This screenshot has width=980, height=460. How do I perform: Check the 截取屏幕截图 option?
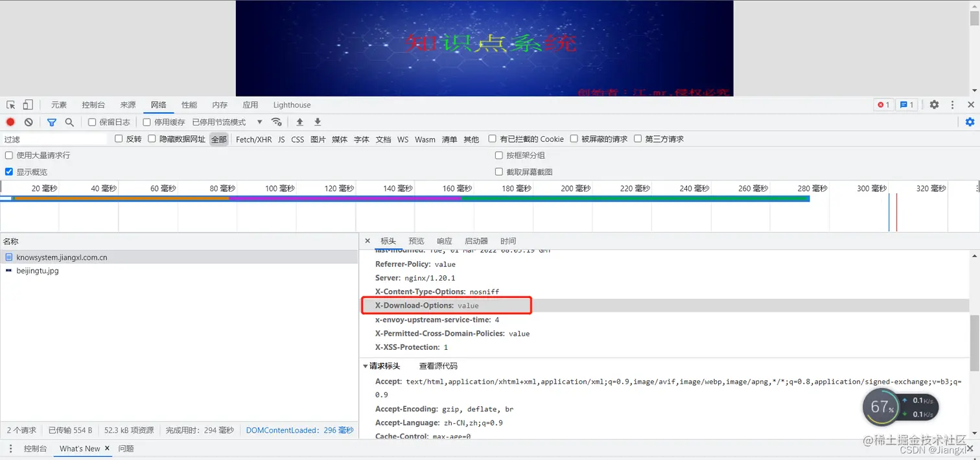[498, 171]
